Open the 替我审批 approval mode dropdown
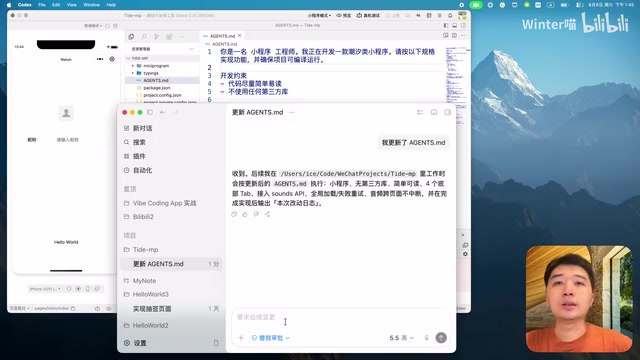The image size is (640, 360). (x=271, y=338)
